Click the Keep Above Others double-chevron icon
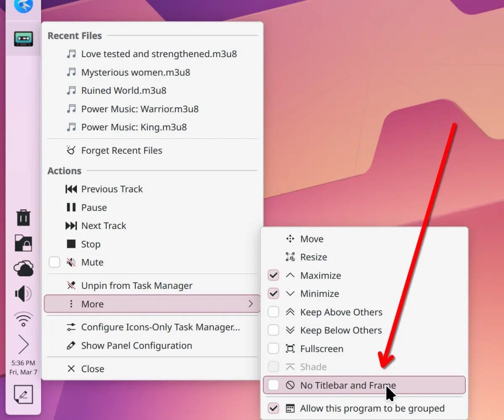Viewport: 504px width, 420px height. pos(290,312)
